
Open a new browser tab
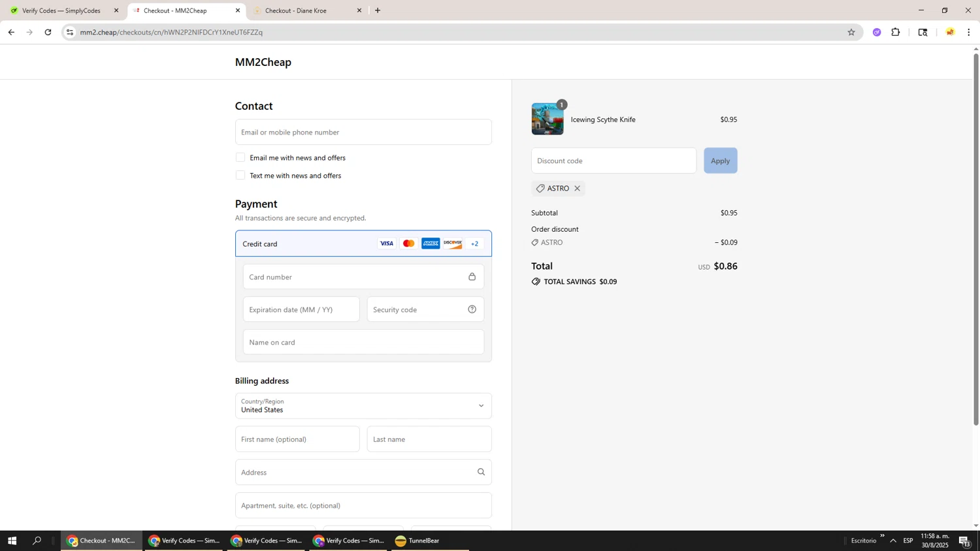pyautogui.click(x=378, y=10)
